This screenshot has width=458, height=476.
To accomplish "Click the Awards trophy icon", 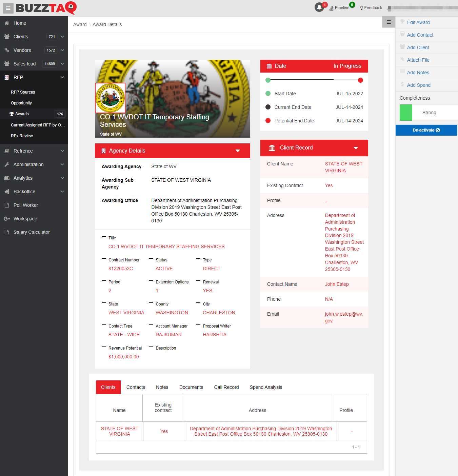I will [12, 114].
